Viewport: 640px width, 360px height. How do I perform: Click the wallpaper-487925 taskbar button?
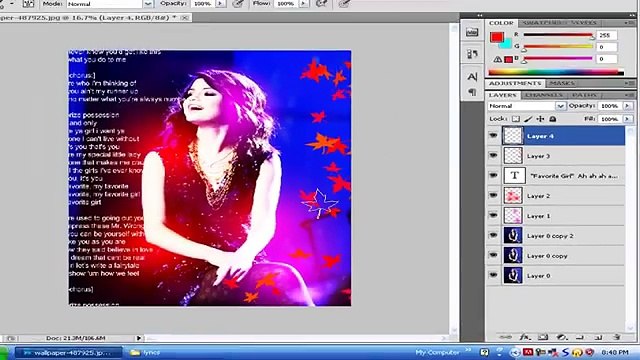point(69,353)
